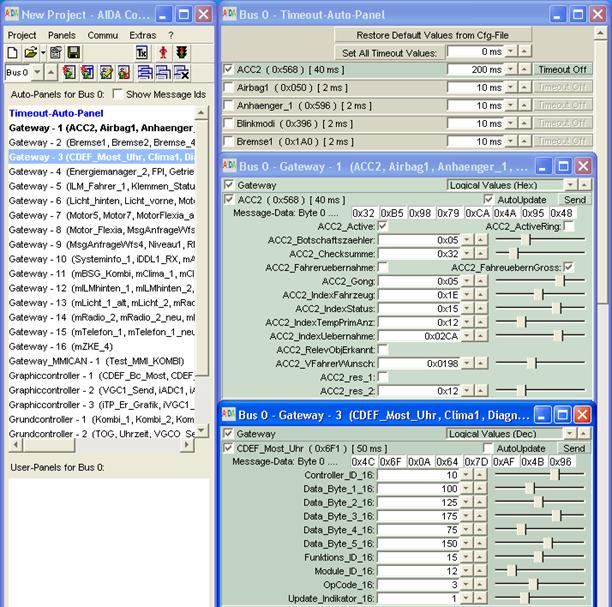The image size is (612, 607).
Task: Create a new project with blank page icon
Action: click(x=12, y=52)
